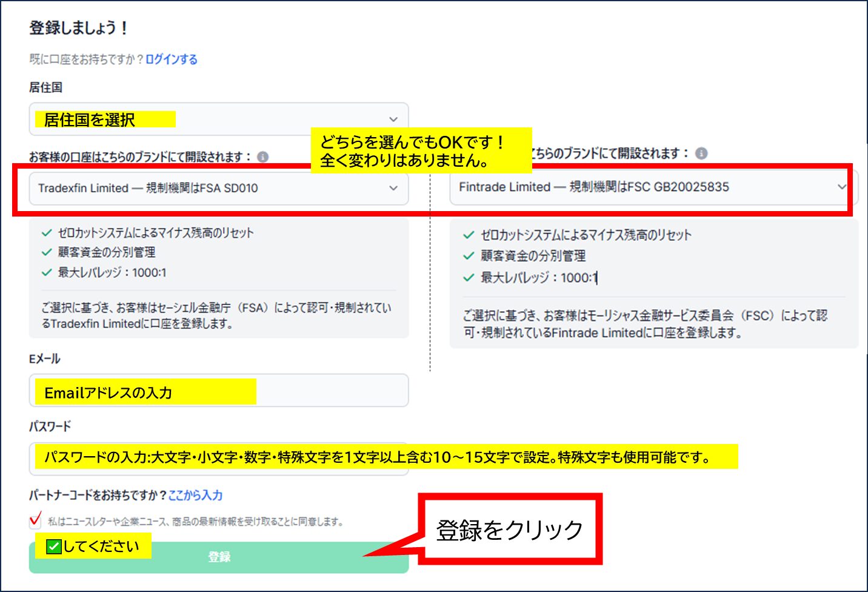This screenshot has height=592, width=868.
Task: Click the FSA セーシェル金融庁 description paragraph
Action: [x=216, y=315]
